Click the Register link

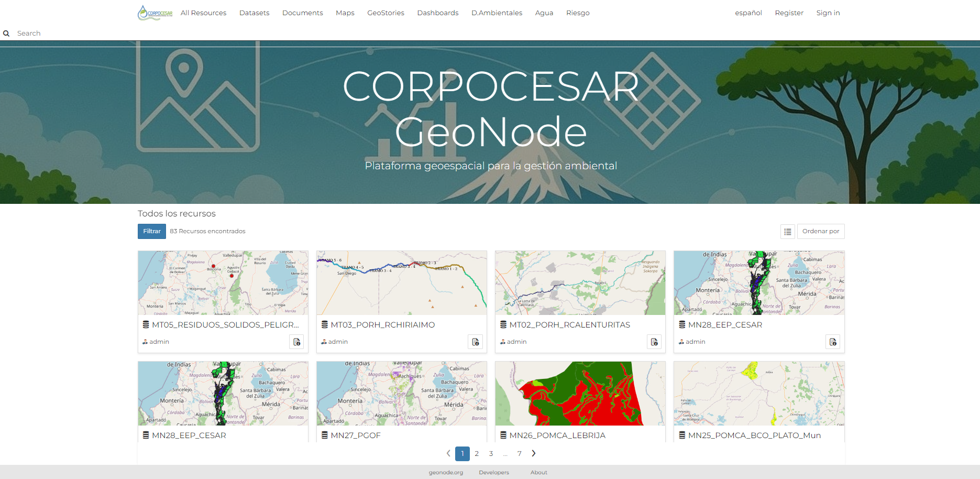tap(789, 13)
